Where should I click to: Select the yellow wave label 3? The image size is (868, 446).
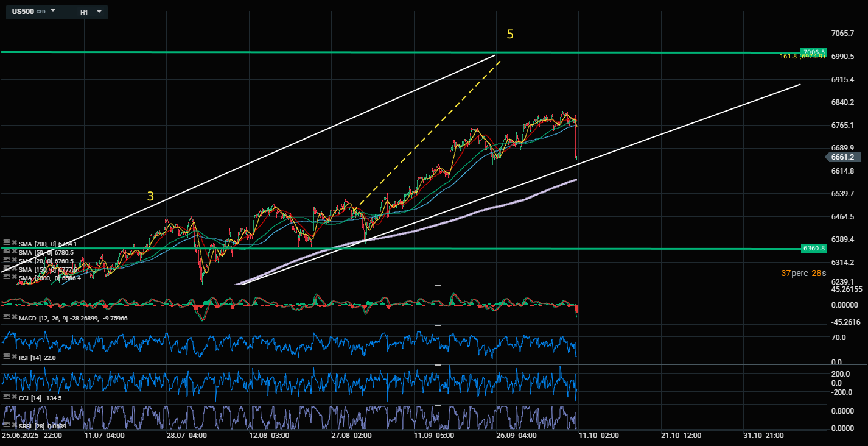[x=150, y=196]
